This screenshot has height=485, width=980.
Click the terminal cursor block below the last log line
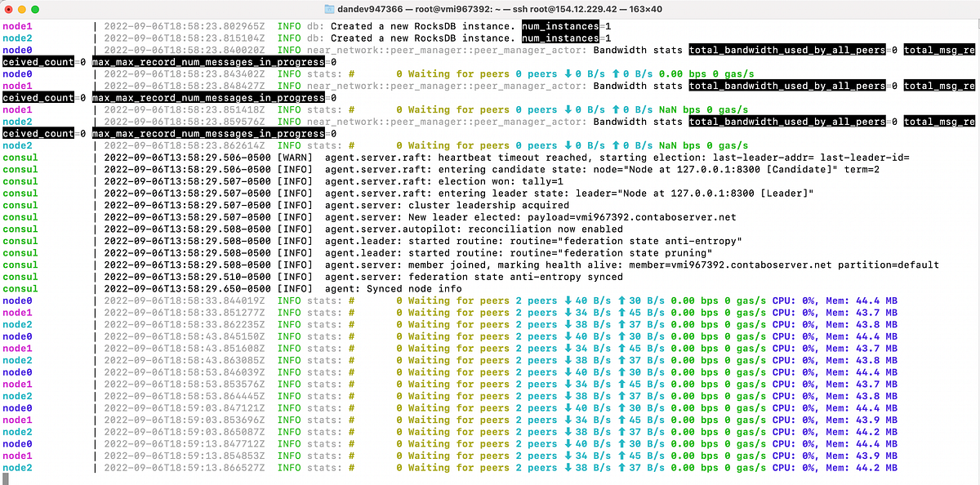pyautogui.click(x=6, y=478)
